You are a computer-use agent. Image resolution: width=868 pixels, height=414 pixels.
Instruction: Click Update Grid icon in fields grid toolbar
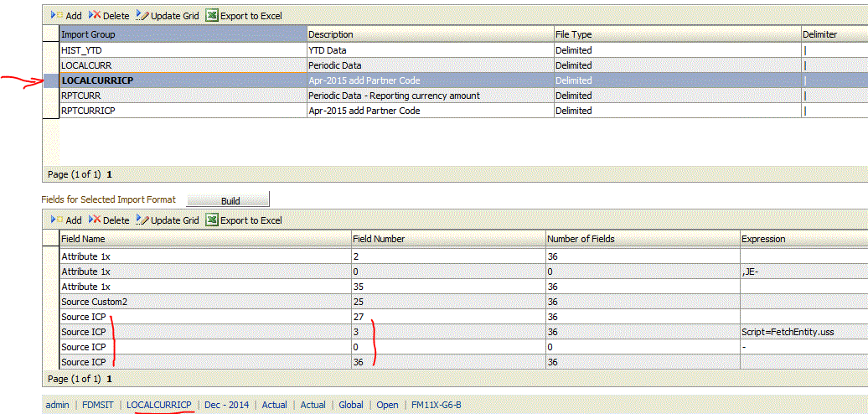(x=142, y=220)
